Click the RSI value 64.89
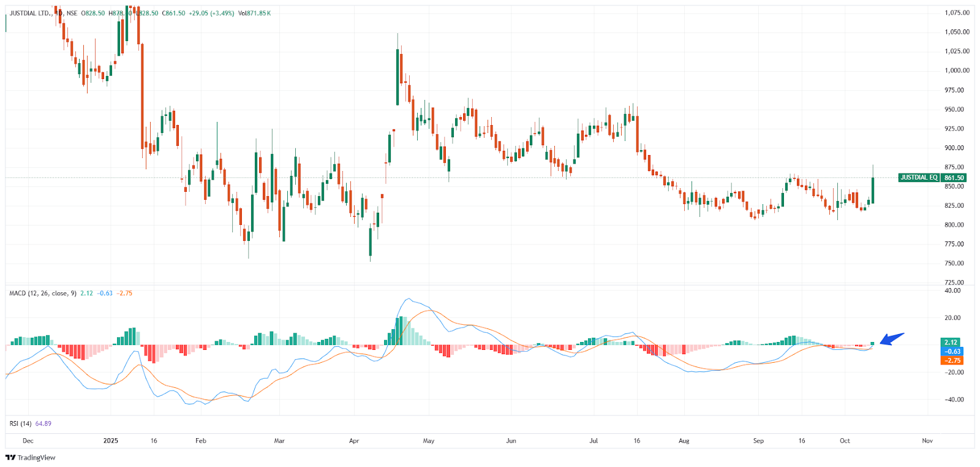The width and height of the screenshot is (980, 467). 43,423
